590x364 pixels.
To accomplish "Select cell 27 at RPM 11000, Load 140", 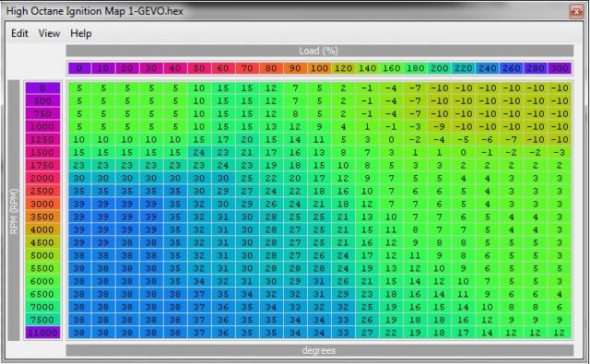I will (x=367, y=333).
